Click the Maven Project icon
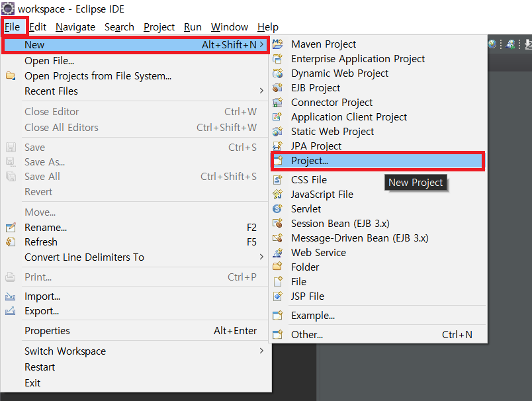 pyautogui.click(x=277, y=44)
